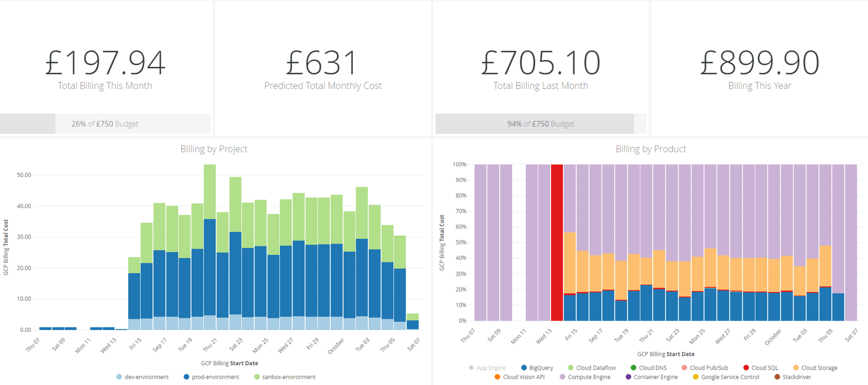Click the sanbox-environment legend color dot
This screenshot has height=385, width=868.
[257, 377]
